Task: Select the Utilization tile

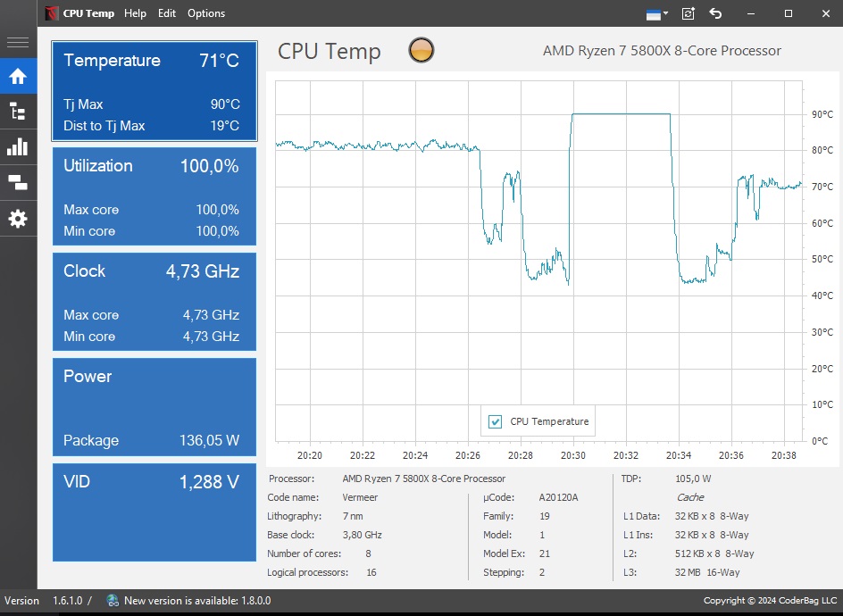Action: [x=154, y=196]
